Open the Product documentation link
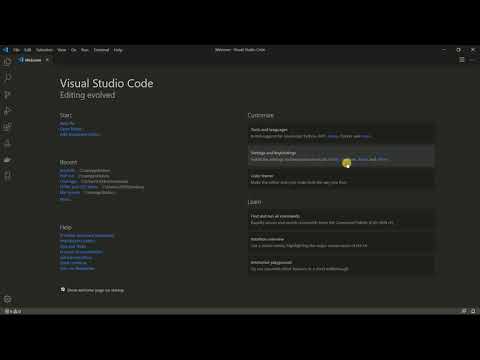The image size is (480, 360). pos(81,252)
